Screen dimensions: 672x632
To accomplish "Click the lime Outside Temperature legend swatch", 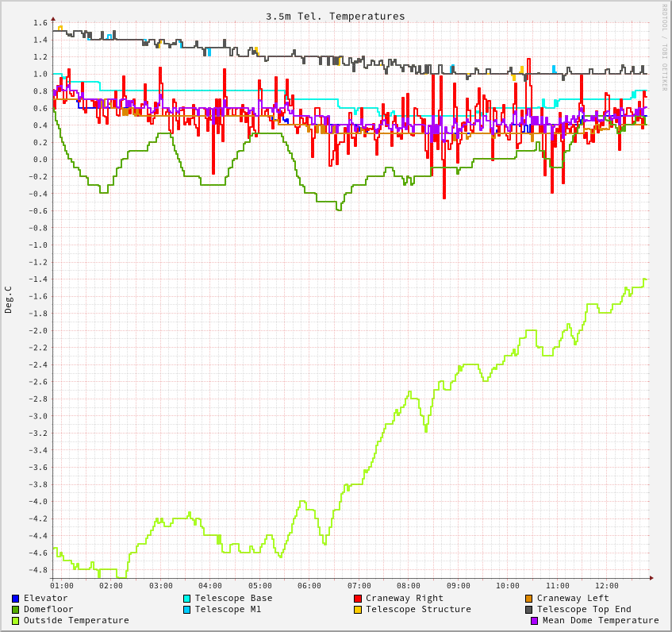I will click(16, 621).
